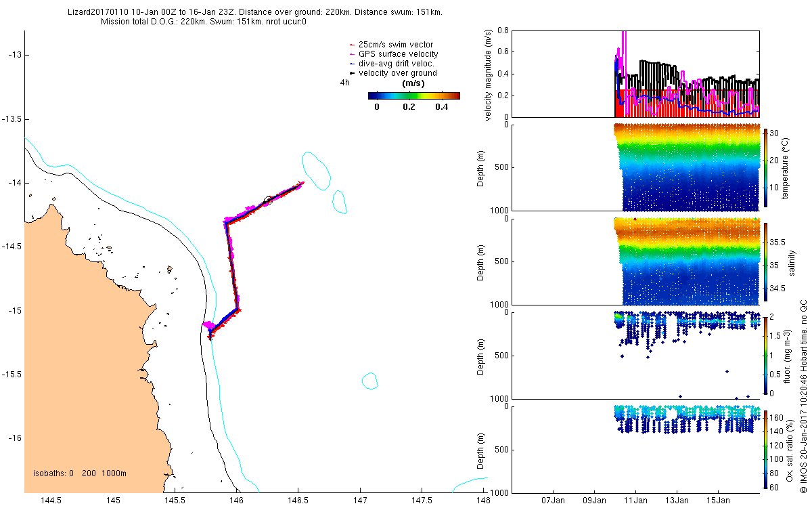The image size is (812, 508).
Task: Click the 'velocity magnitude (m/s)' axis label
Action: pos(489,74)
